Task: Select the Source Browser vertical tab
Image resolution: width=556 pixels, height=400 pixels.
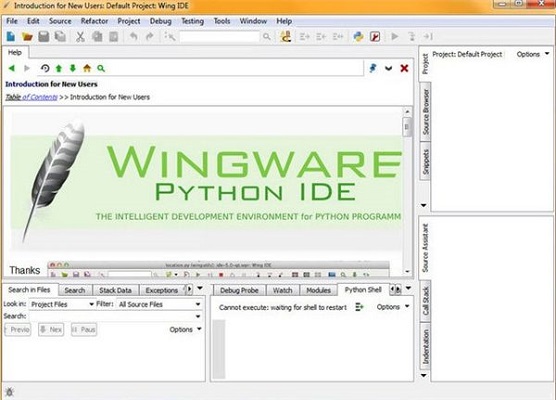Action: click(426, 112)
